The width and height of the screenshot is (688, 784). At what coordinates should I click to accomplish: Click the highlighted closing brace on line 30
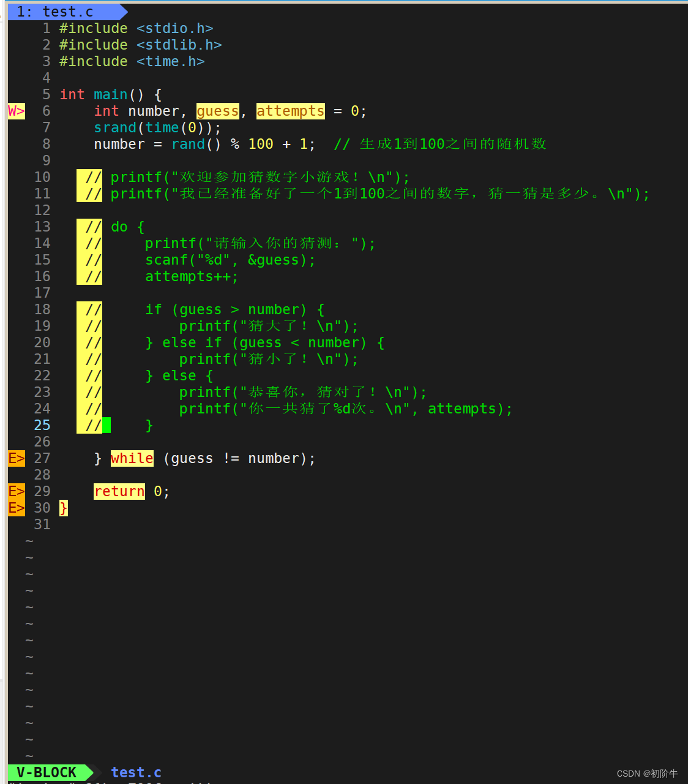(64, 508)
